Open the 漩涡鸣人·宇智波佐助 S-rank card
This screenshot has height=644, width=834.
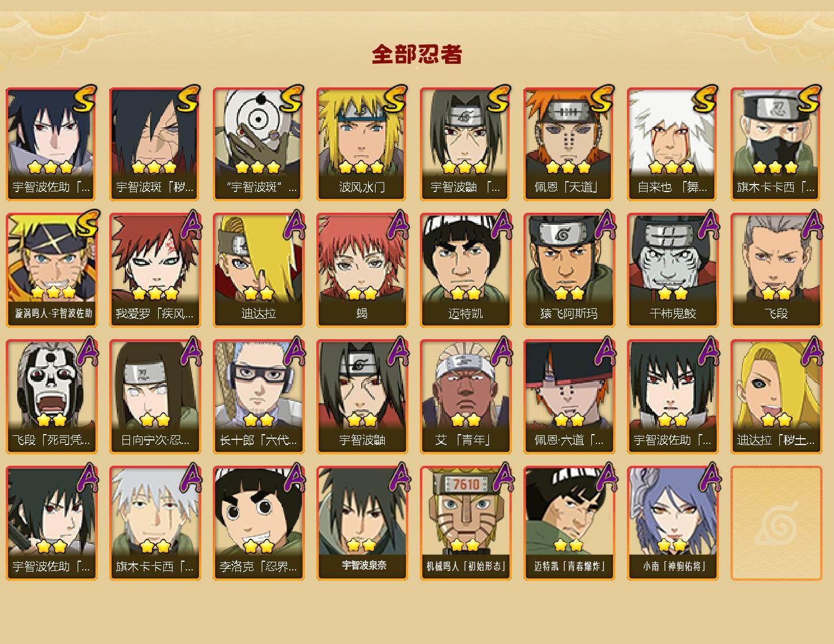point(52,270)
